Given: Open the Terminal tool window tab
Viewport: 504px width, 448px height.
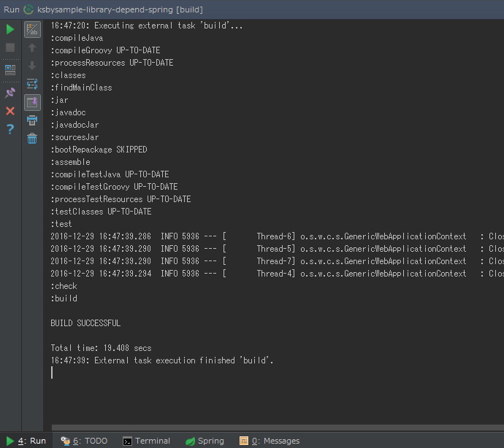Looking at the screenshot, I should coord(147,441).
